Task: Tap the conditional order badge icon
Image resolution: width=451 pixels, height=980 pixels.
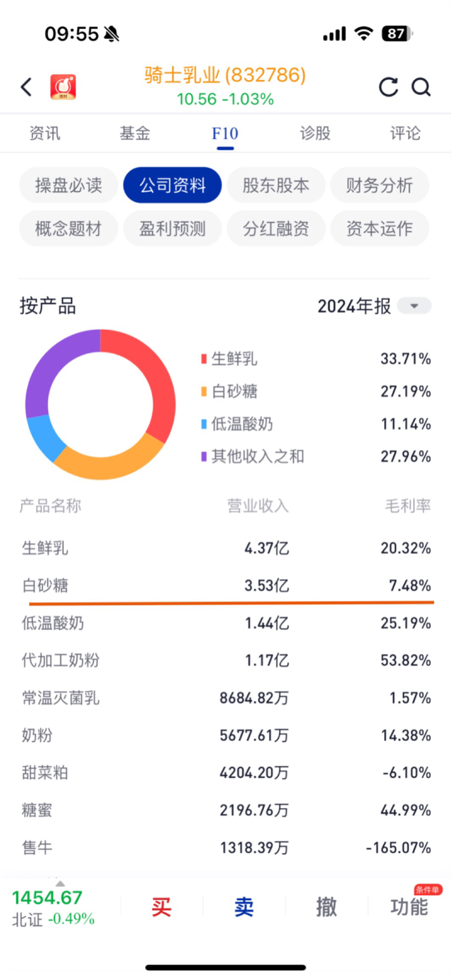Action: pyautogui.click(x=428, y=890)
